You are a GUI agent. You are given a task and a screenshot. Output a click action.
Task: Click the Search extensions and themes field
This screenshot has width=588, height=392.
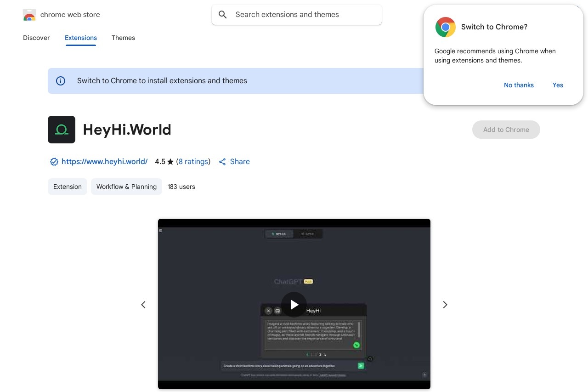297,15
